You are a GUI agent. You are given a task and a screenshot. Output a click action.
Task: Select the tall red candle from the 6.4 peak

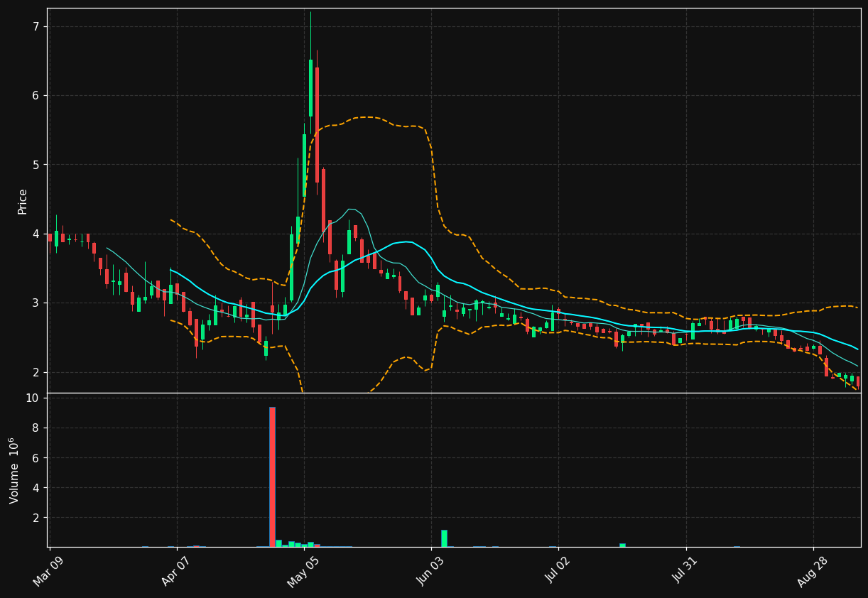click(x=317, y=125)
